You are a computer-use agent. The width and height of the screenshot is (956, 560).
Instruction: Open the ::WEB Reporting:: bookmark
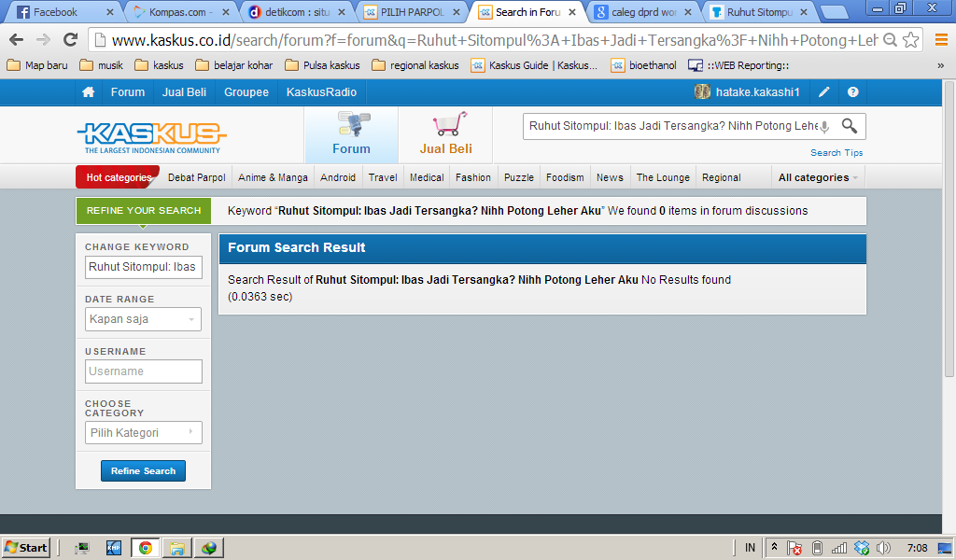point(738,65)
